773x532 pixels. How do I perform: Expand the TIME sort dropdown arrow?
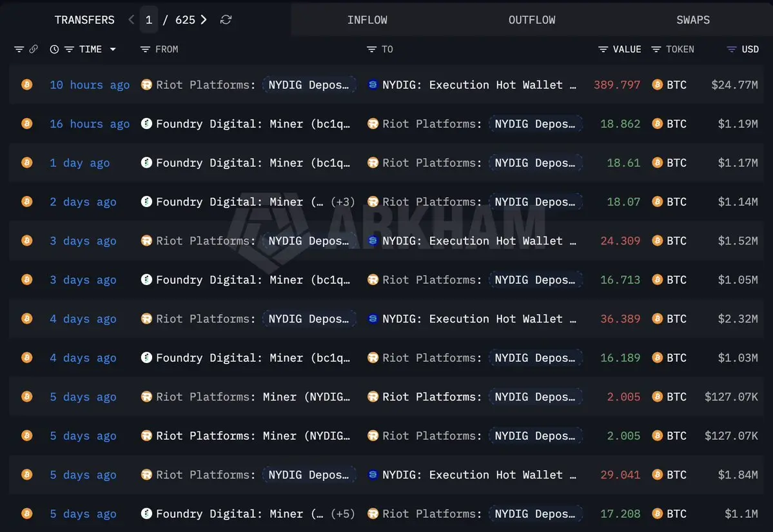(113, 49)
